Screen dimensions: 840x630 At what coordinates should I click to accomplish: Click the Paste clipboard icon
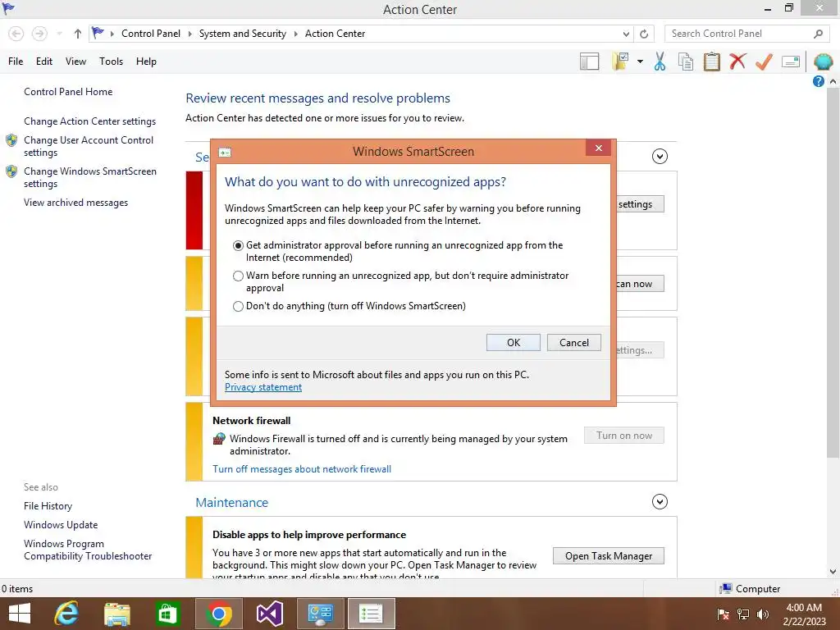[x=711, y=62]
